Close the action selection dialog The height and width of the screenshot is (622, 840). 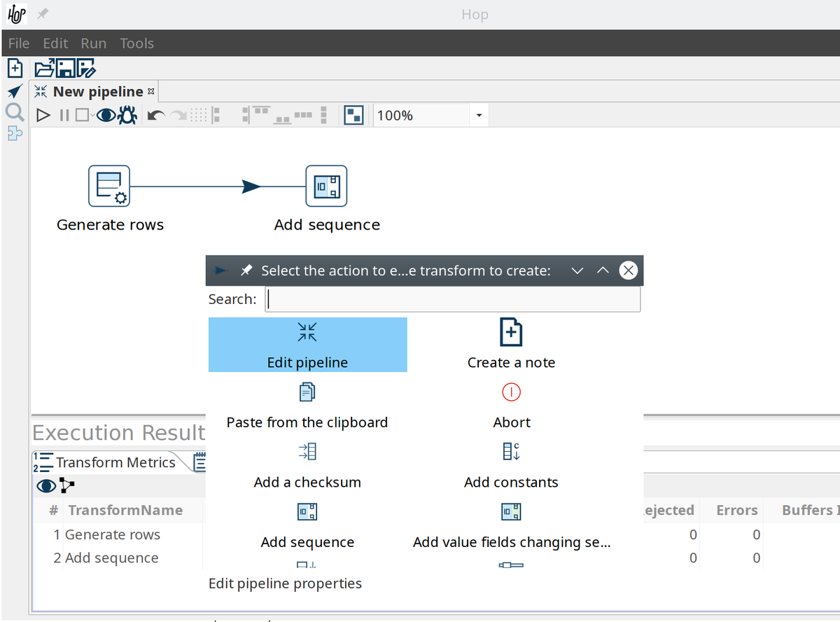629,270
